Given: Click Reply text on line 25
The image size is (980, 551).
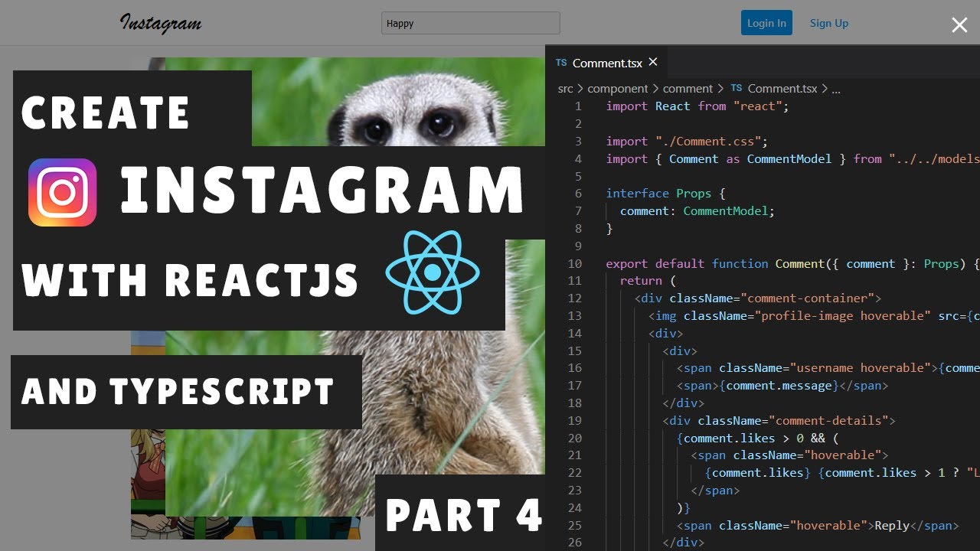Looking at the screenshot, I should [892, 526].
